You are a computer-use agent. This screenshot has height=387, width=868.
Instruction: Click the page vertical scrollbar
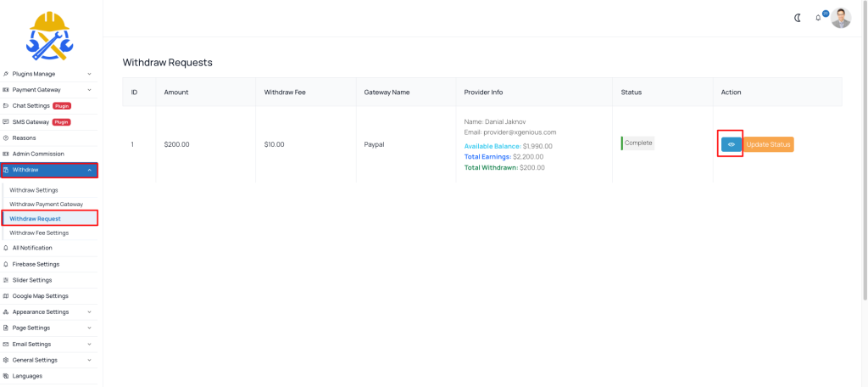(865, 149)
